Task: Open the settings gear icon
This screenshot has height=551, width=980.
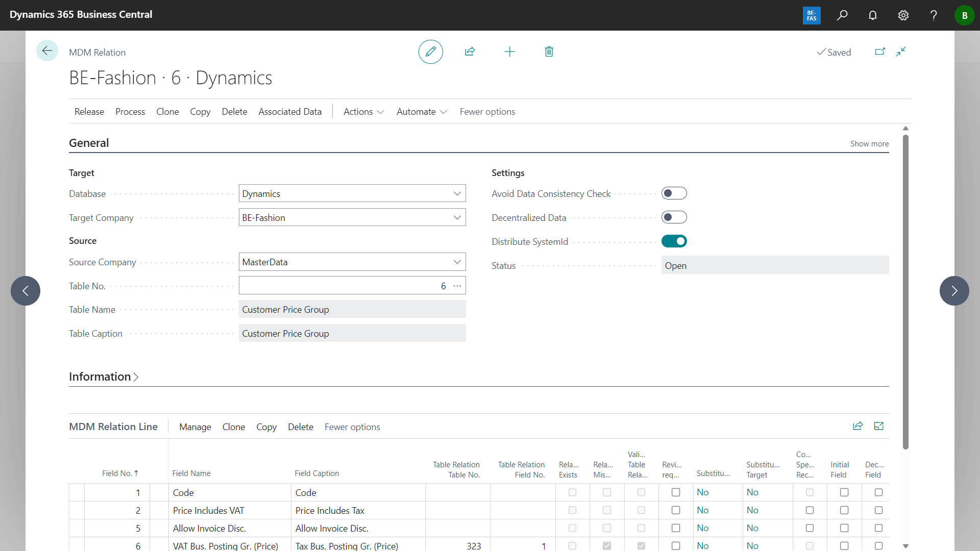Action: pyautogui.click(x=903, y=15)
